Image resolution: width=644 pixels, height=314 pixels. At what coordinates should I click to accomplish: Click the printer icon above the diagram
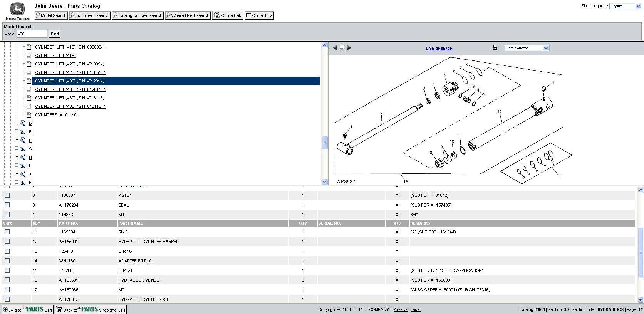pyautogui.click(x=495, y=48)
